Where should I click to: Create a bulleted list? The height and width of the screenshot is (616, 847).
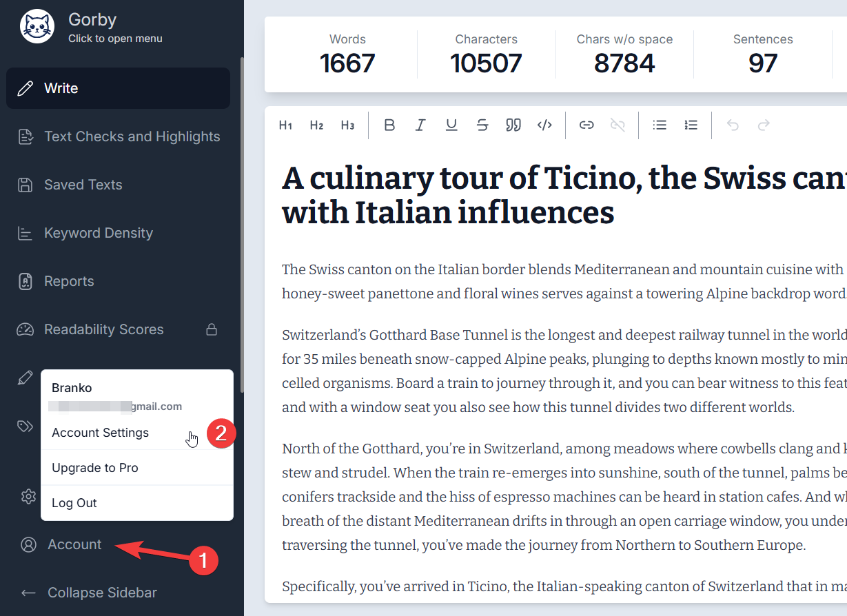coord(660,125)
